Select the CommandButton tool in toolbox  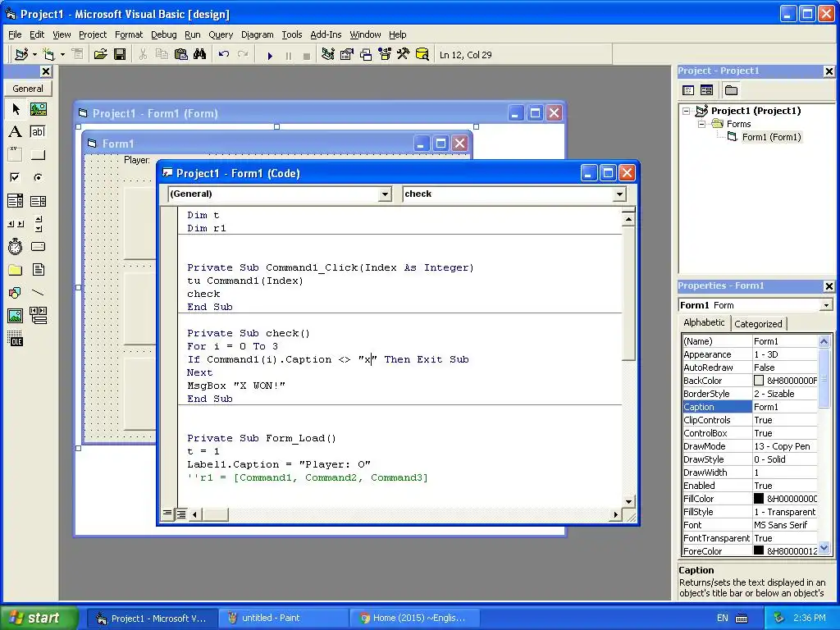click(38, 155)
